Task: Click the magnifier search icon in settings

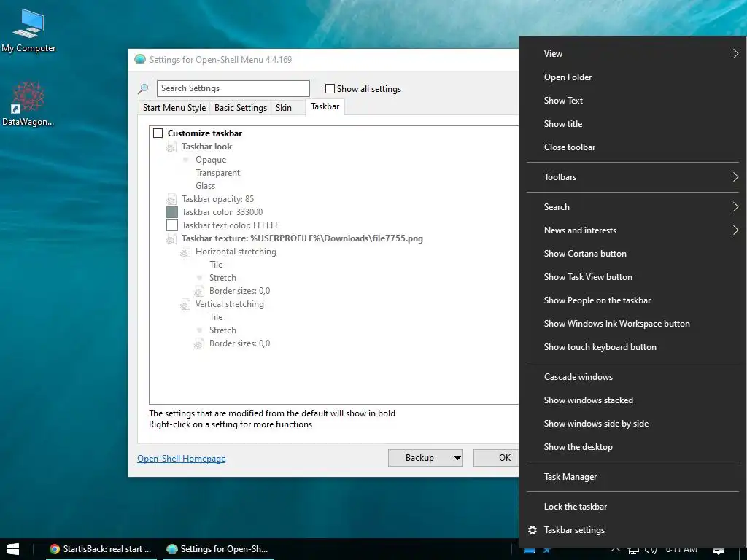Action: pos(143,88)
